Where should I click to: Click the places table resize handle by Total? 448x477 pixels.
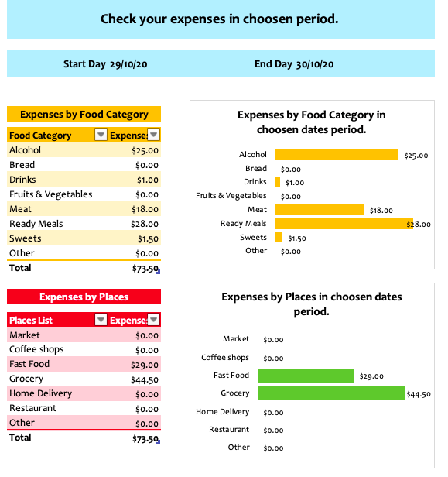click(x=158, y=442)
